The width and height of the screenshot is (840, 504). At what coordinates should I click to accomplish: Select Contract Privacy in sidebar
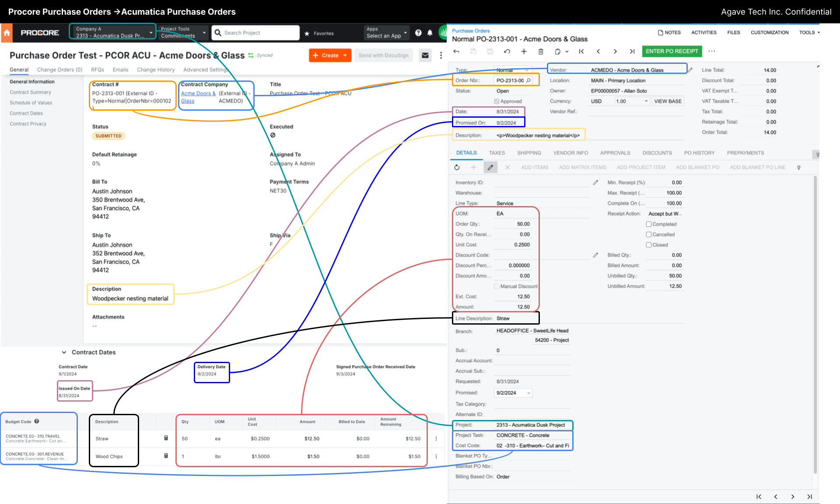click(x=28, y=124)
